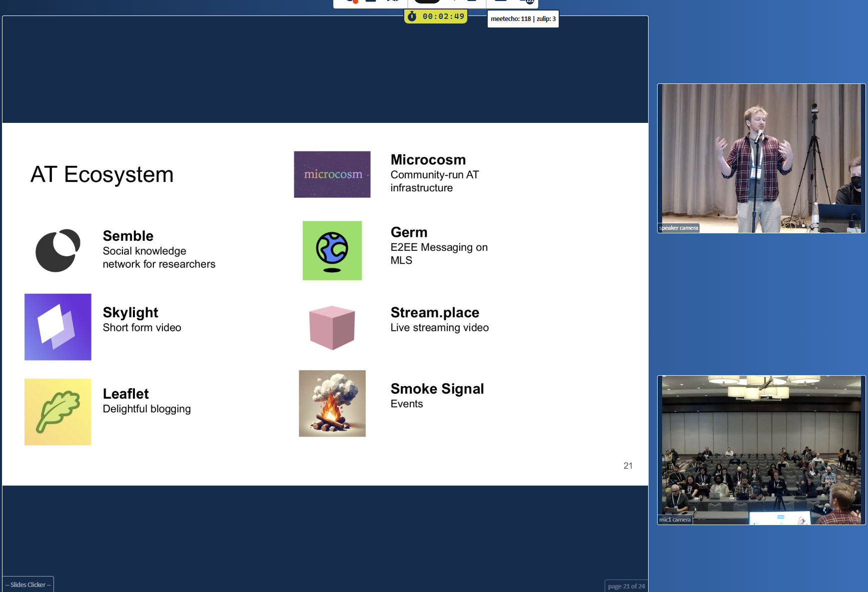The image size is (868, 592).
Task: Click the purple Skylight logo
Action: [x=58, y=327]
